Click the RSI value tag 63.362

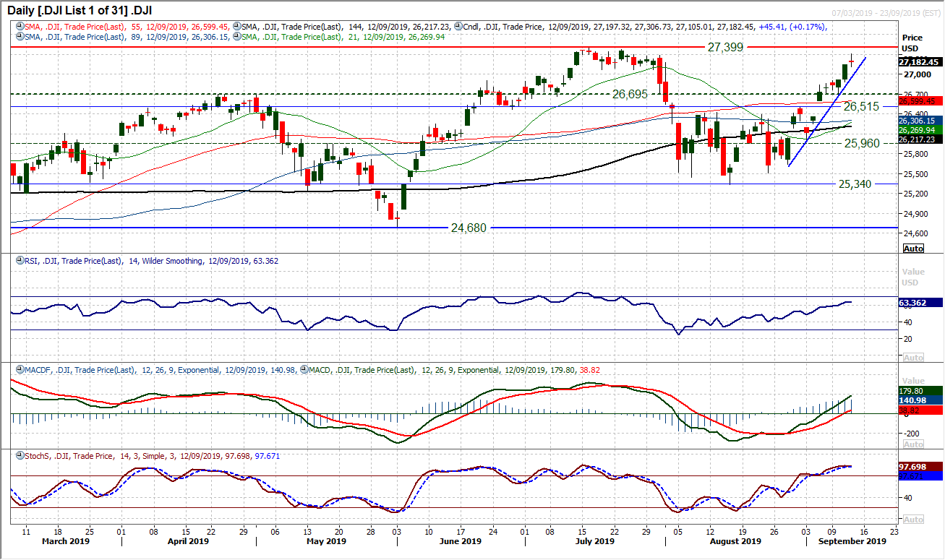[x=920, y=303]
